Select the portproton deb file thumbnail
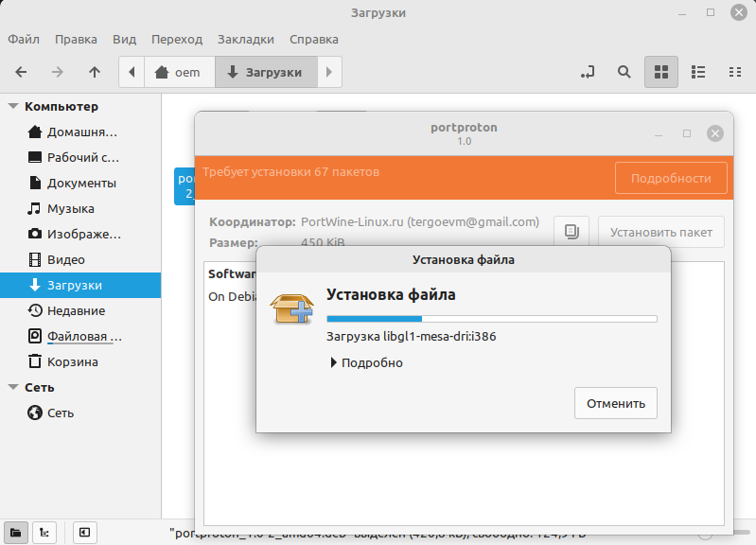Image resolution: width=756 pixels, height=545 pixels. point(185,186)
